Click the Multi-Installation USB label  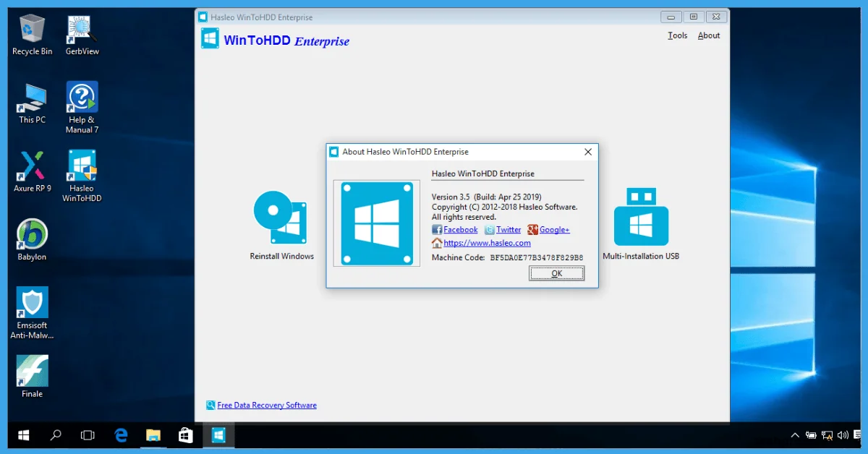coord(641,256)
